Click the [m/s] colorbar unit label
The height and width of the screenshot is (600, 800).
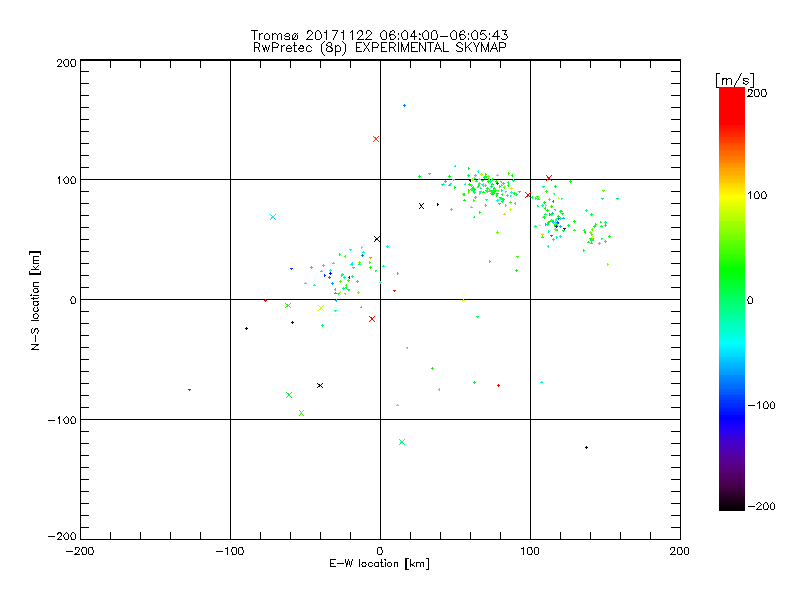coord(734,79)
